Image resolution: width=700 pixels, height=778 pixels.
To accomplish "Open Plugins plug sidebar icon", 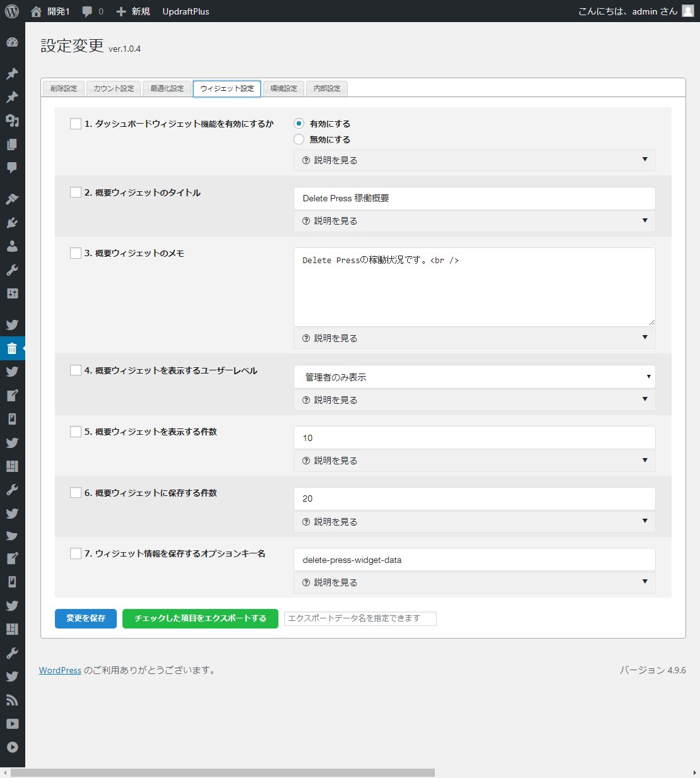I will click(12, 223).
